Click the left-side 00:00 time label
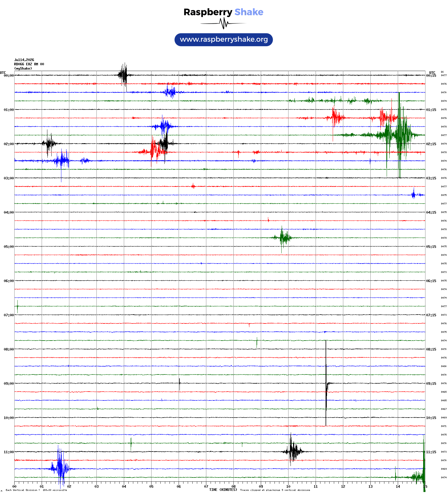Screen dimensions: 448x494 (x=9, y=76)
